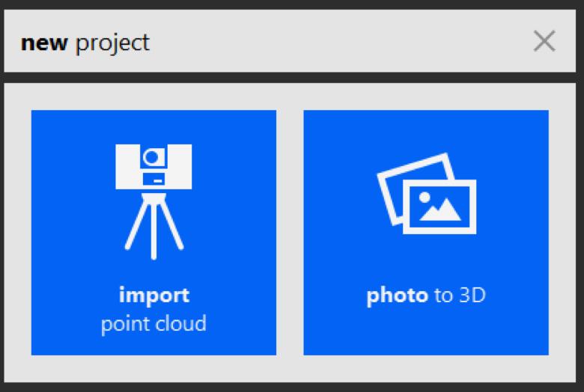
Task: Click the mountain and sun image glyph
Action: click(439, 206)
